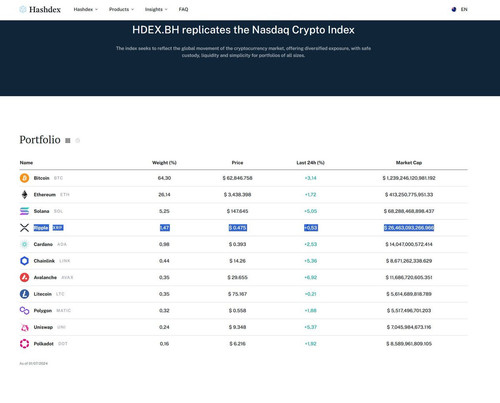Expand the Products navigation dropdown
This screenshot has width=500, height=403.
point(121,9)
